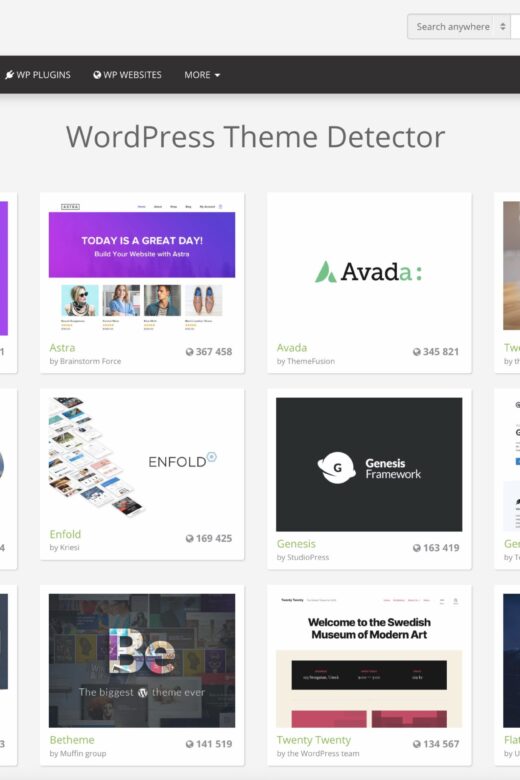Visit author Brainstorm Force
This screenshot has width=520, height=780.
tap(91, 361)
